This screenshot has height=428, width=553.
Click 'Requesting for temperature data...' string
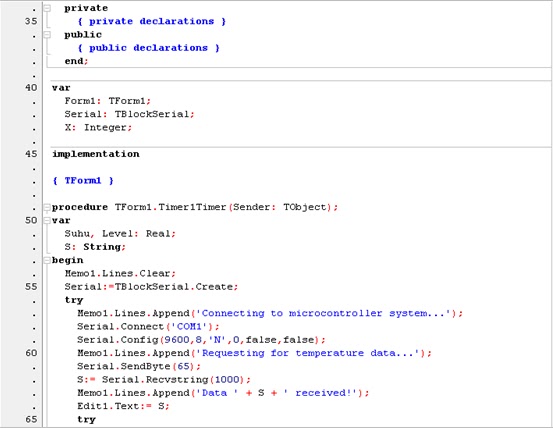(308, 353)
